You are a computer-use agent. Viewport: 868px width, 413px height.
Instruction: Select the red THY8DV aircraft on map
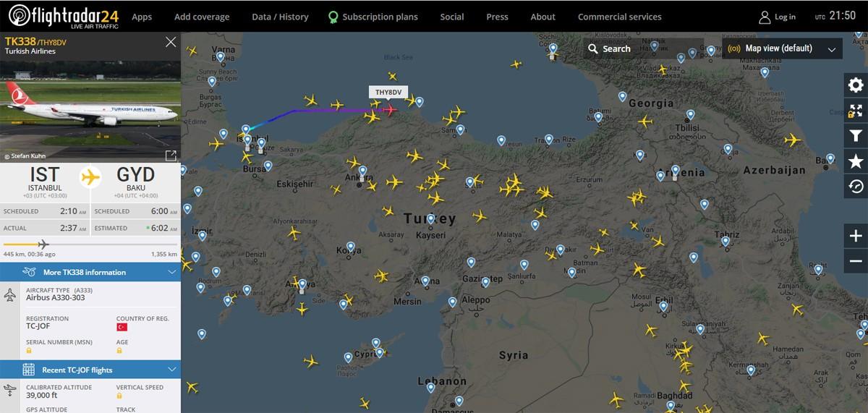[x=390, y=110]
